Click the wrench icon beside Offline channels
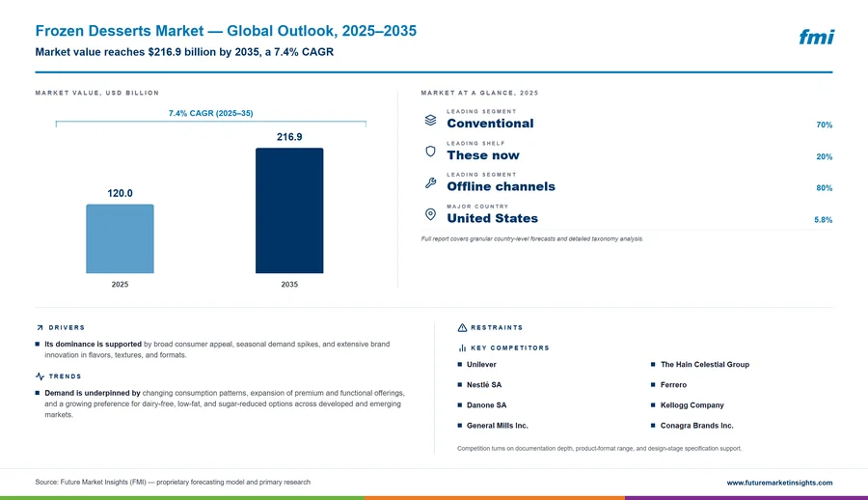The image size is (868, 500). (431, 183)
